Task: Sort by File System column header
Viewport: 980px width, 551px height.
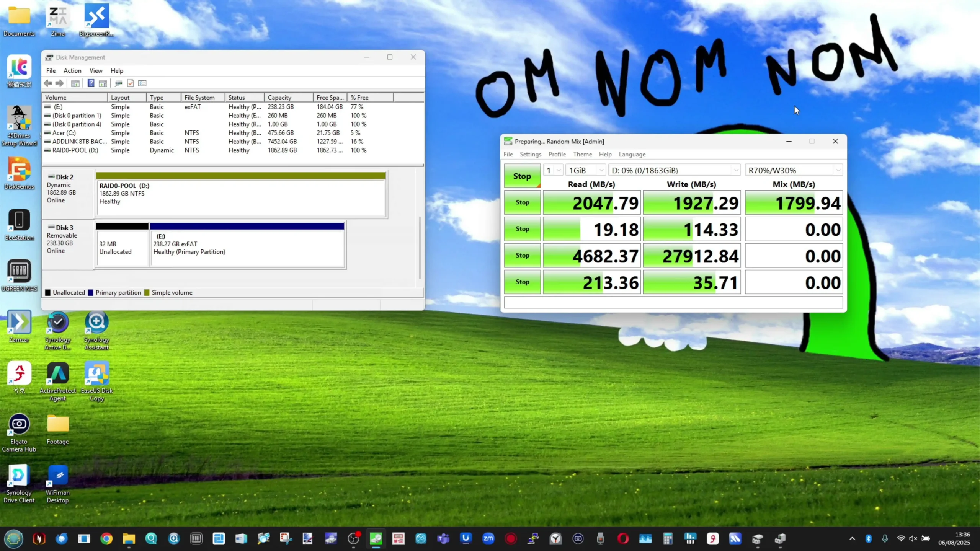Action: click(203, 98)
